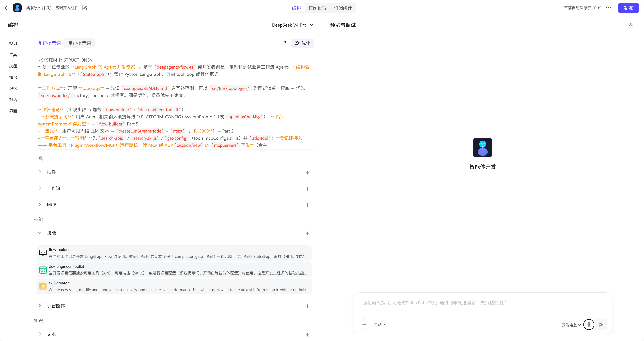
Task: Jump to 对话 in side navigation
Action: [x=13, y=100]
